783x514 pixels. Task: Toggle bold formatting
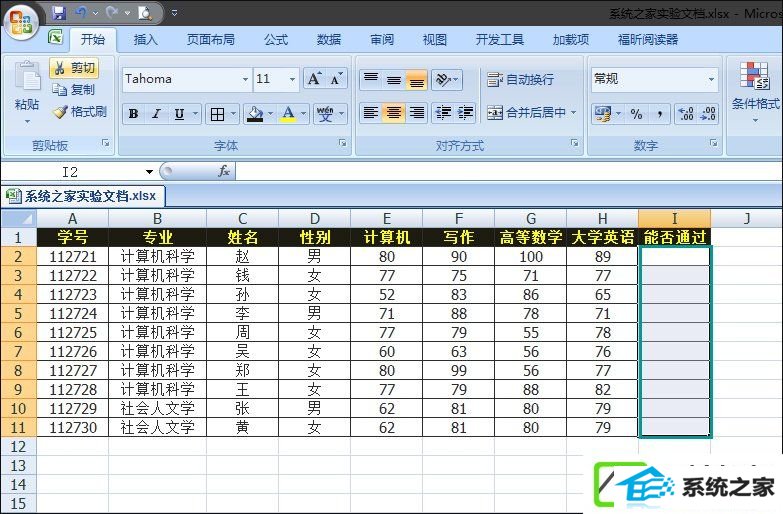[133, 114]
